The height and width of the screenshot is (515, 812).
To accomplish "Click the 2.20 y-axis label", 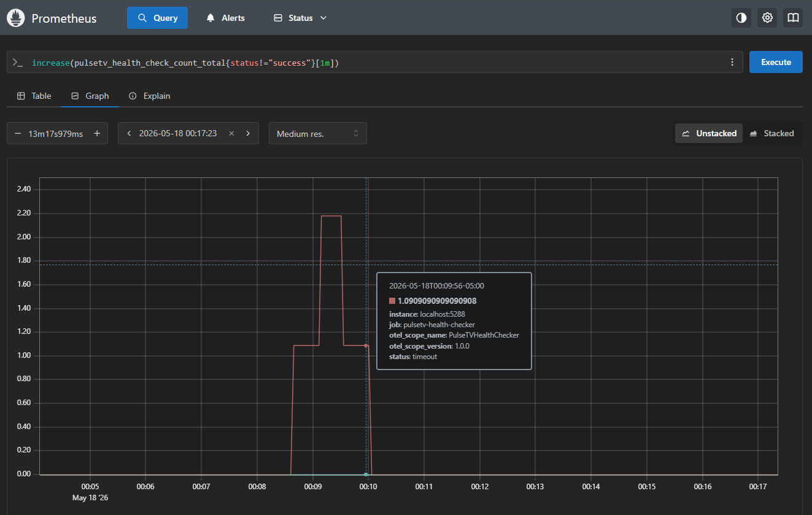I will (24, 213).
